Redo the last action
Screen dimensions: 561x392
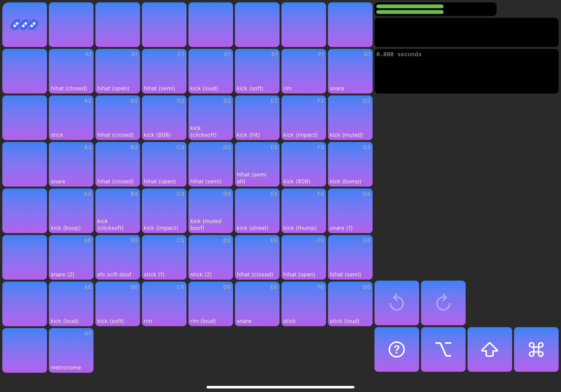coord(443,303)
